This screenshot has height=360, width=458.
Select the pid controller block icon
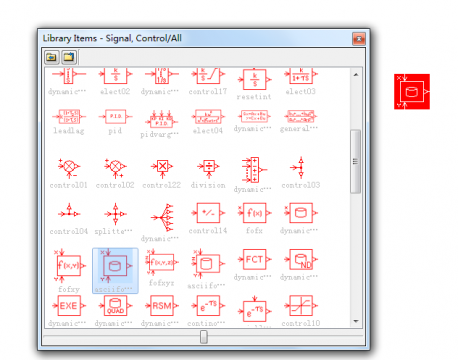tap(115, 116)
